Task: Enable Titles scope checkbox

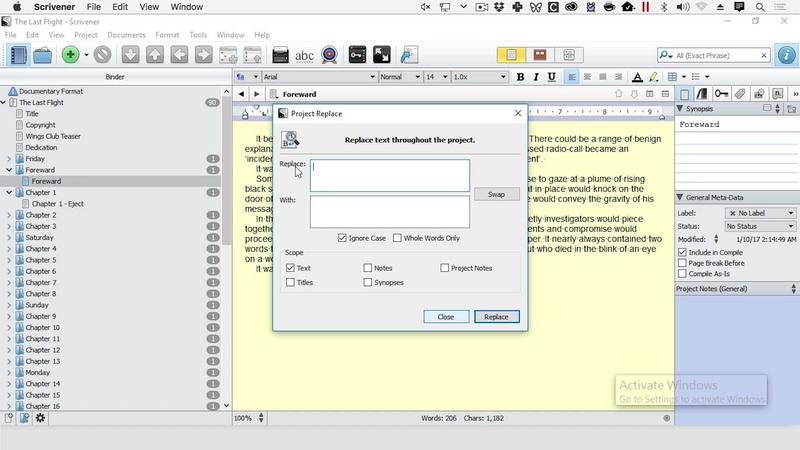Action: 290,282
